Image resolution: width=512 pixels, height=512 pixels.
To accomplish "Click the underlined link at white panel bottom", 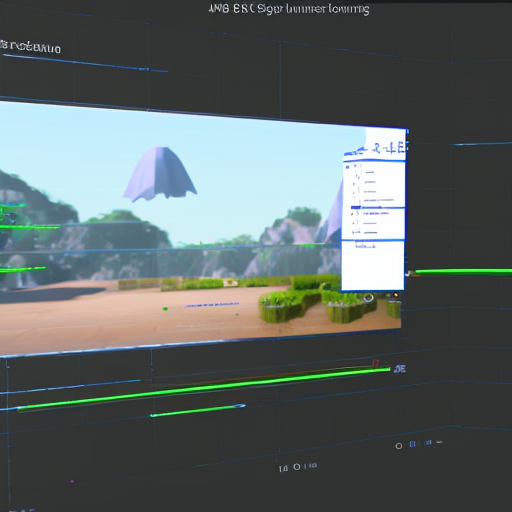I will pyautogui.click(x=365, y=246).
